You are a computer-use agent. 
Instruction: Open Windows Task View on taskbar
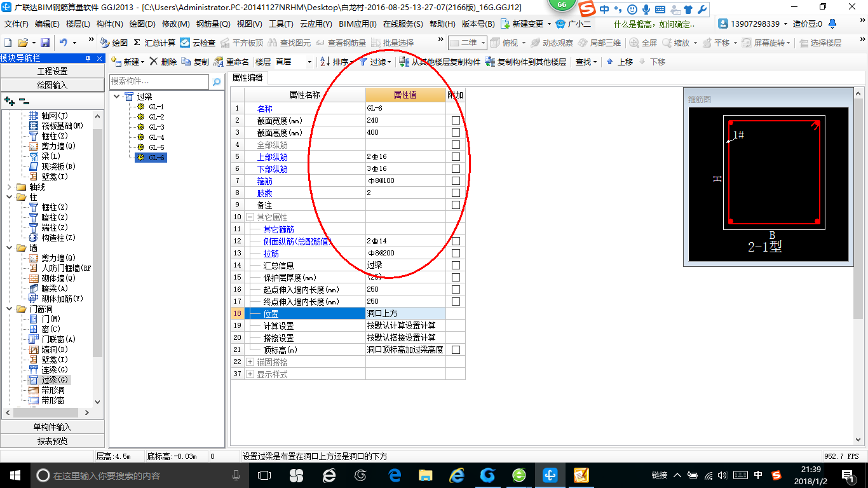pos(264,475)
